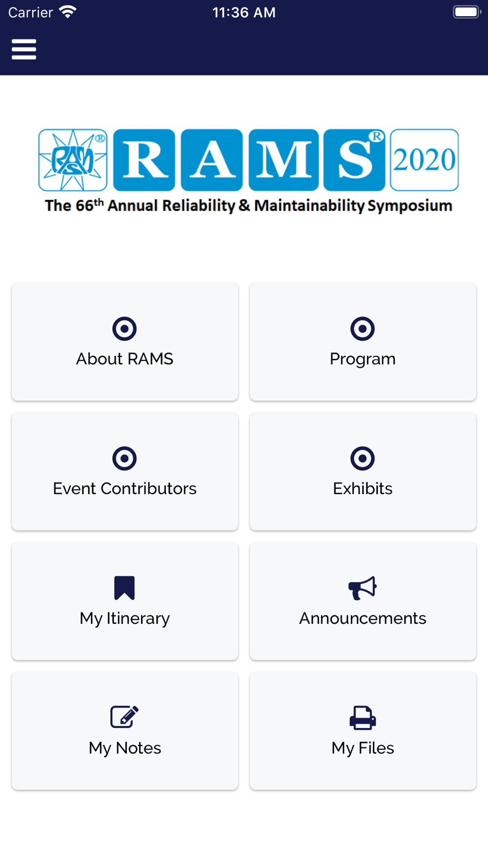Tap the My Notes pencil icon
Screen dimensions: 488x868
124,717
